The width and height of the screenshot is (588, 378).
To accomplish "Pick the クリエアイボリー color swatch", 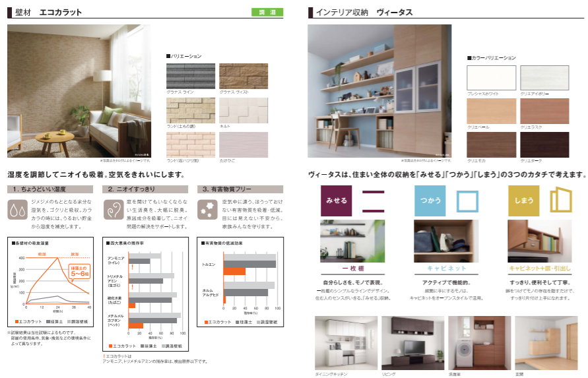I will (x=545, y=78).
